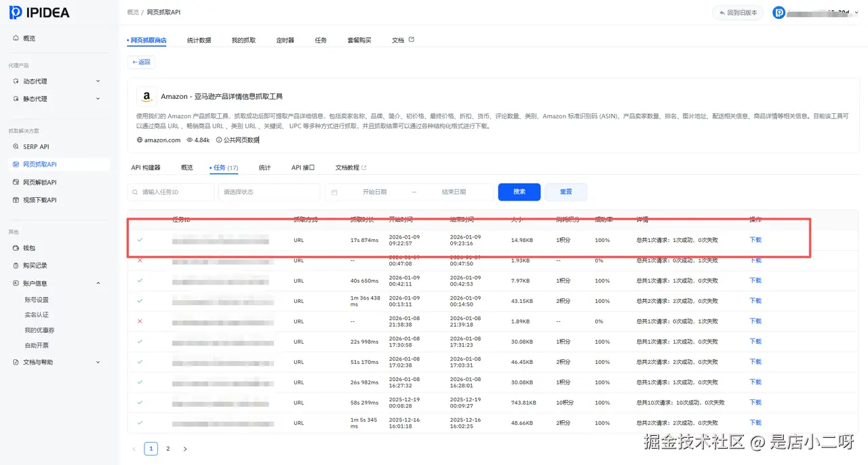Open 我的优惠券 under 账户信息
Screen dimensions: 868x465
(39, 330)
